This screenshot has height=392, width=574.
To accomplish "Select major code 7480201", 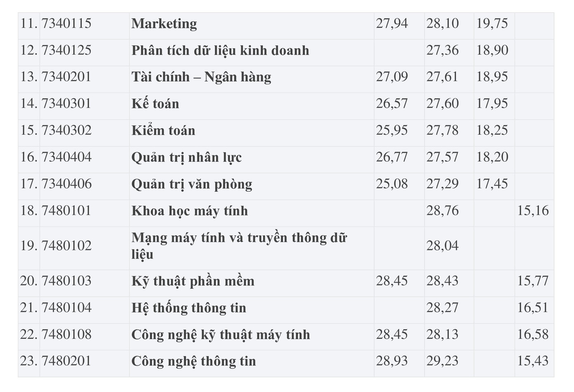I will [66, 361].
